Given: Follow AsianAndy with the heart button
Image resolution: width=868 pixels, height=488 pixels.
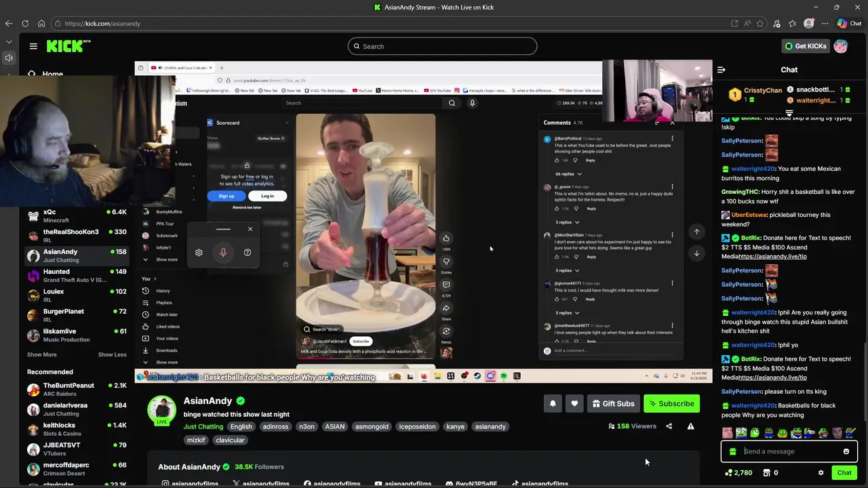Looking at the screenshot, I should [x=574, y=404].
